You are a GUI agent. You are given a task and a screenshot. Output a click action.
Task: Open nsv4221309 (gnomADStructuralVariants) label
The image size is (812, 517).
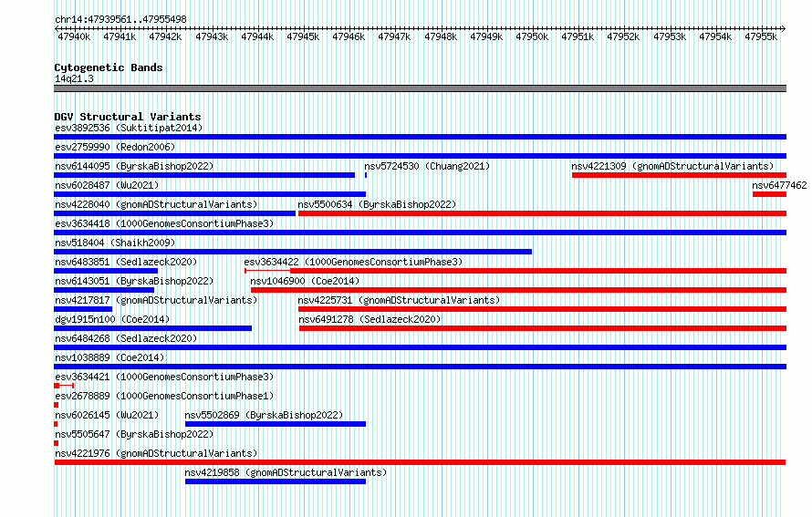click(x=672, y=166)
